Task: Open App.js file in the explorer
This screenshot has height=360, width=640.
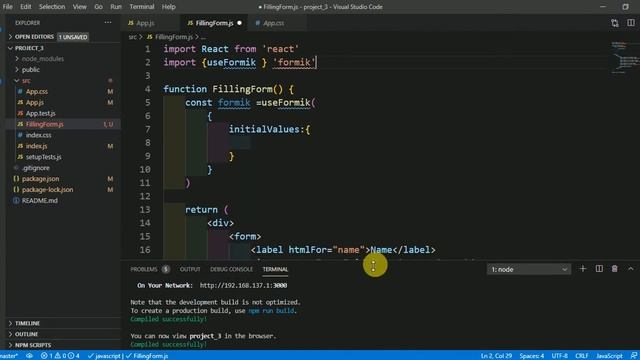Action: tap(35, 102)
